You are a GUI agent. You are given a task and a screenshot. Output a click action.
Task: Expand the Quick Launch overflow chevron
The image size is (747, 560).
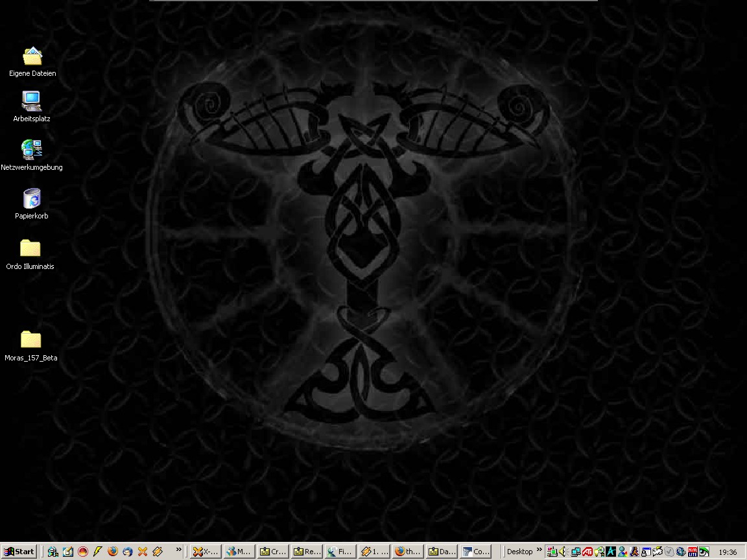[x=179, y=551]
